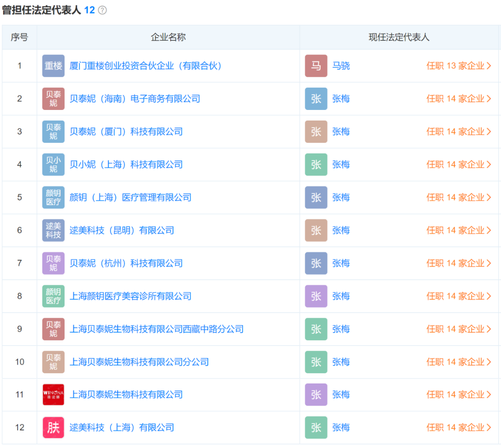Click the 马 avatar icon next to 马骁
The image size is (501, 448).
pos(316,66)
